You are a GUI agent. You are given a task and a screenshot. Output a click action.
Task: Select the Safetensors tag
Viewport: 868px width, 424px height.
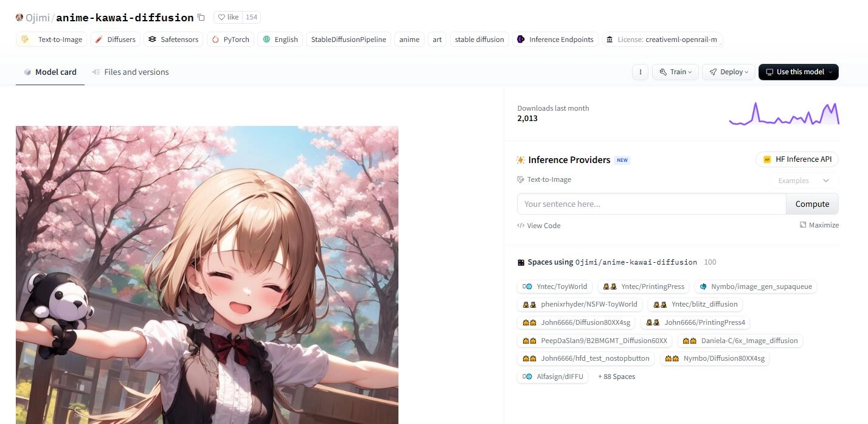pyautogui.click(x=173, y=40)
